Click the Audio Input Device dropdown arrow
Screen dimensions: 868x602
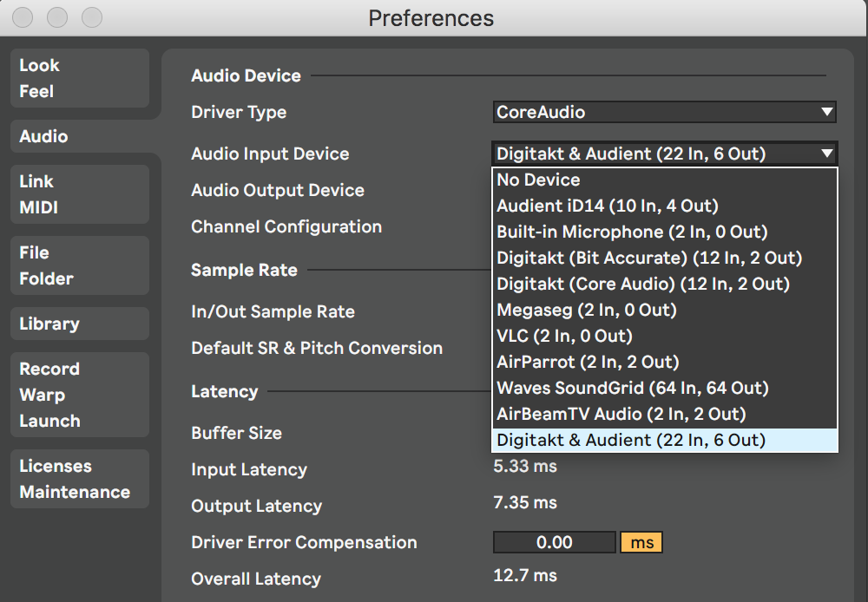point(826,154)
